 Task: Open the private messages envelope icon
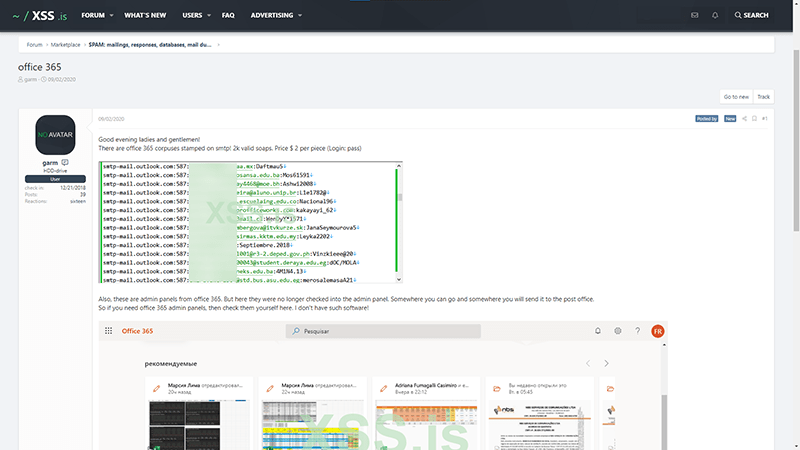694,15
